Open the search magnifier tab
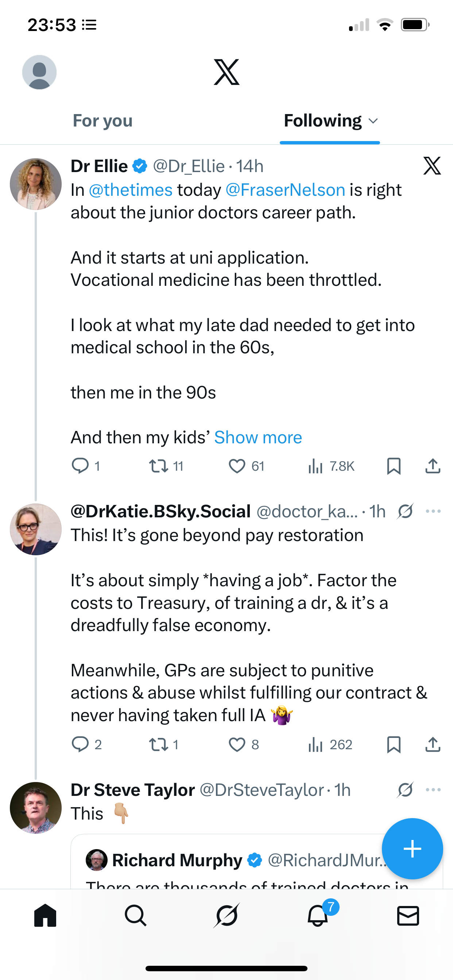The width and height of the screenshot is (453, 980). [136, 915]
